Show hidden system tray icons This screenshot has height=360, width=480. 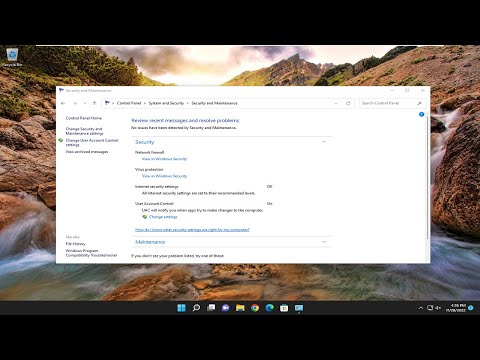tap(421, 308)
